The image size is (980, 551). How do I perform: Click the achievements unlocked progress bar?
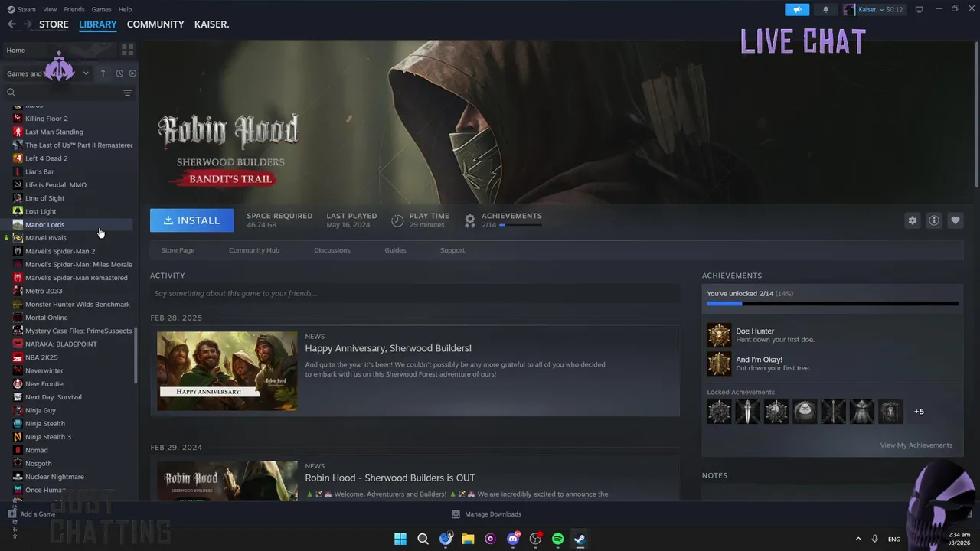click(x=832, y=304)
